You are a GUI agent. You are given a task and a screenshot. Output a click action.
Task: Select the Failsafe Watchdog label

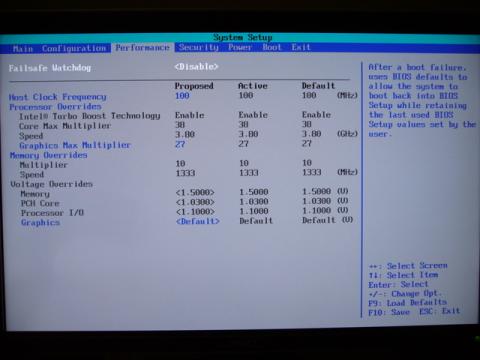(x=50, y=68)
